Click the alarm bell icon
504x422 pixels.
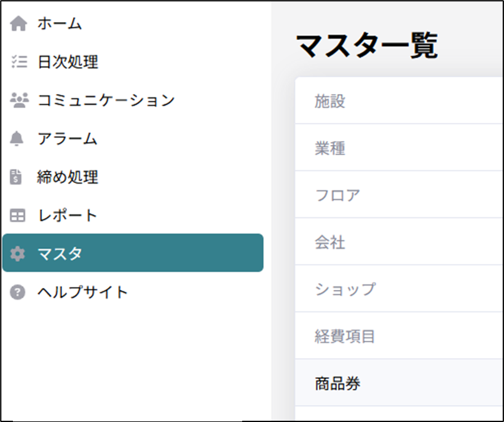coord(18,139)
